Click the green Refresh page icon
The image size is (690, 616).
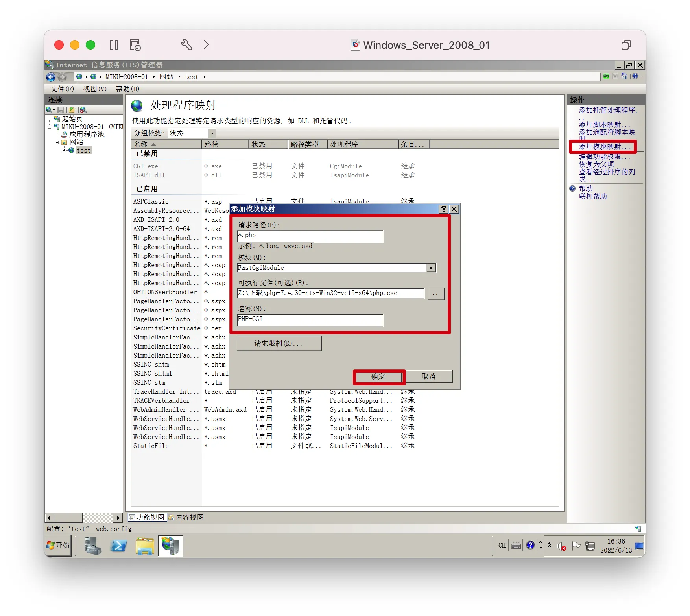pos(606,76)
